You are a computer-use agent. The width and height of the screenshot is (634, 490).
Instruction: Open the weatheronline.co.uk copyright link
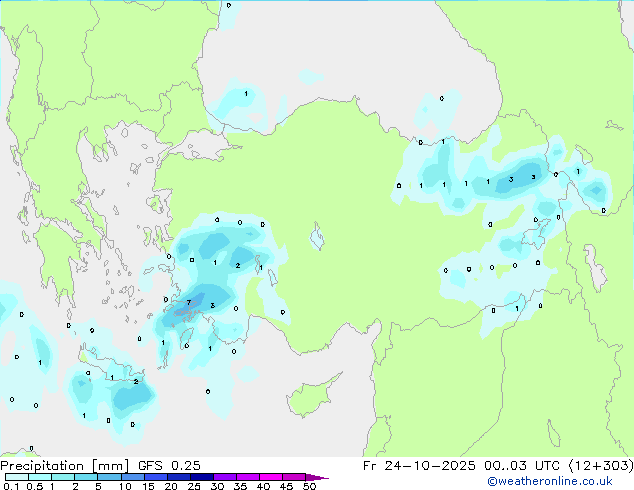550,481
